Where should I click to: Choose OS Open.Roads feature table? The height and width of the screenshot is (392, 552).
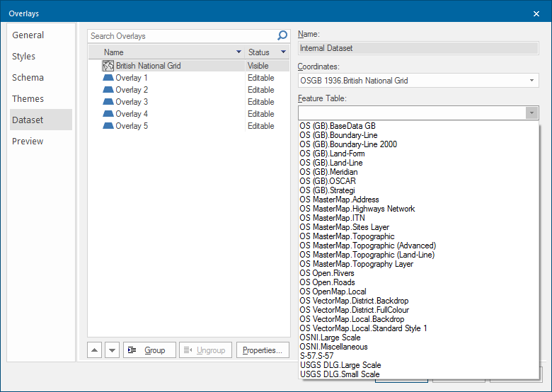pos(328,282)
